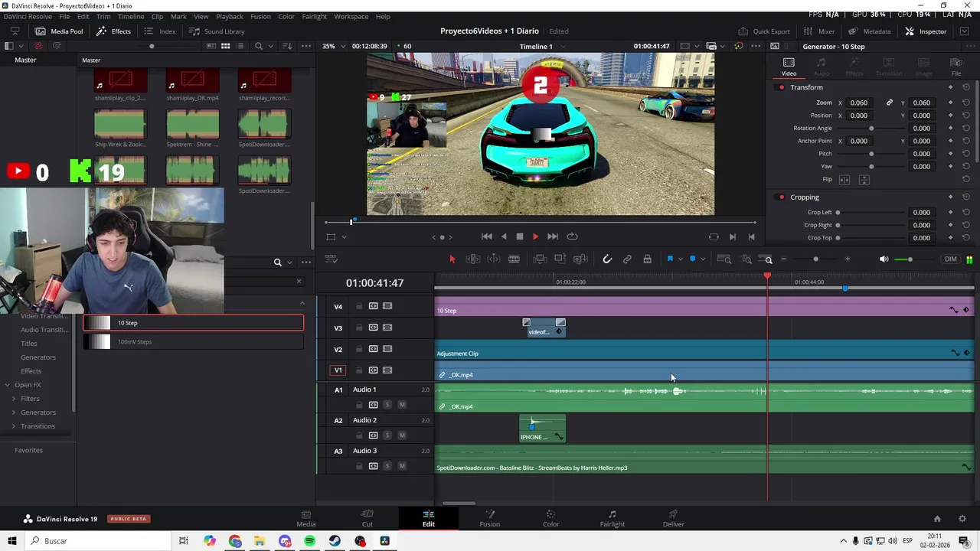
Task: Disable the Transform section toggle
Action: [x=781, y=87]
